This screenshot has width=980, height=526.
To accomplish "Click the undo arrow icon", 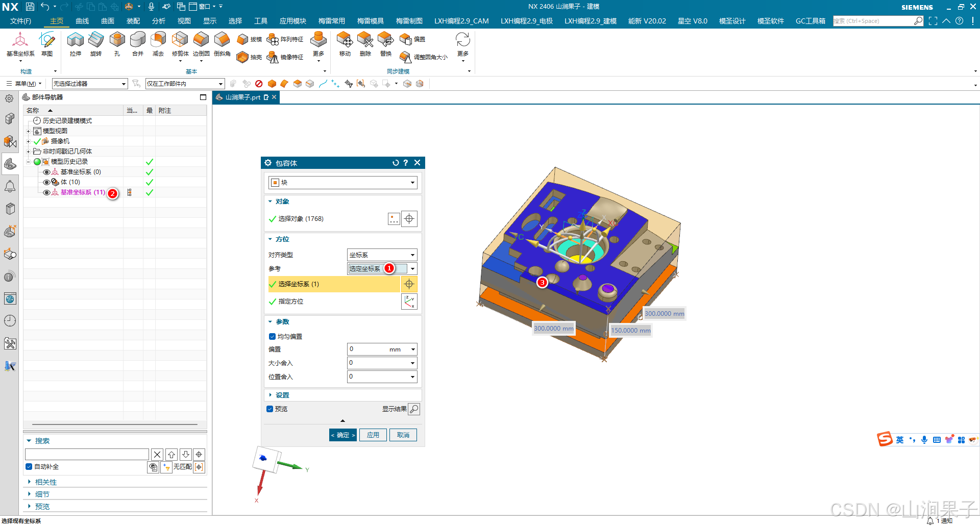I will click(45, 7).
